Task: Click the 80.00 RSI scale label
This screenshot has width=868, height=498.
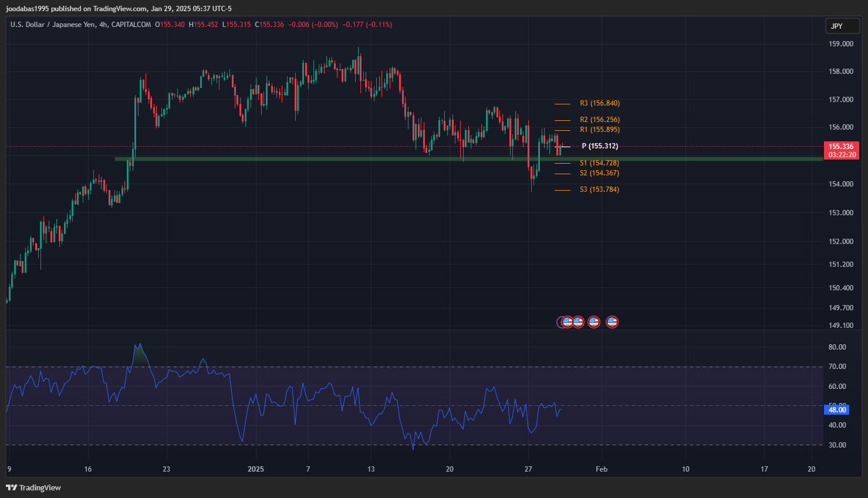Action: click(x=837, y=347)
